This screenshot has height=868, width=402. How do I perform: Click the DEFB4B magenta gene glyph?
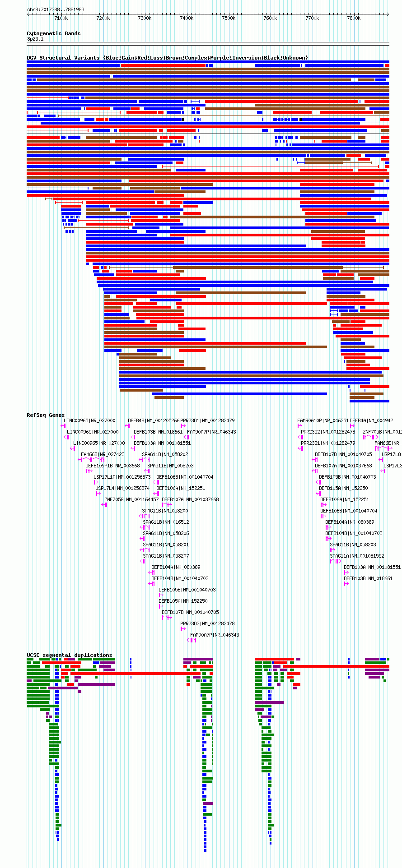point(128,426)
